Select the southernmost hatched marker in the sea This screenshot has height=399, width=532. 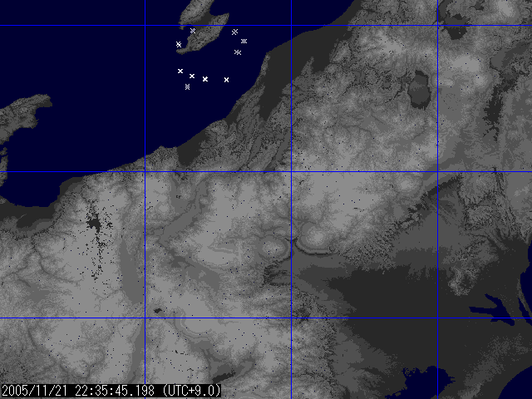pyautogui.click(x=188, y=86)
